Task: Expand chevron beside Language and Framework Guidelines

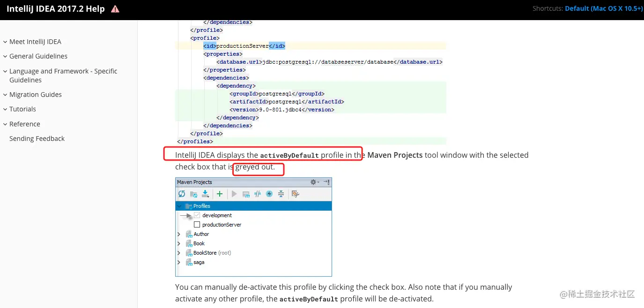Action: coord(5,71)
